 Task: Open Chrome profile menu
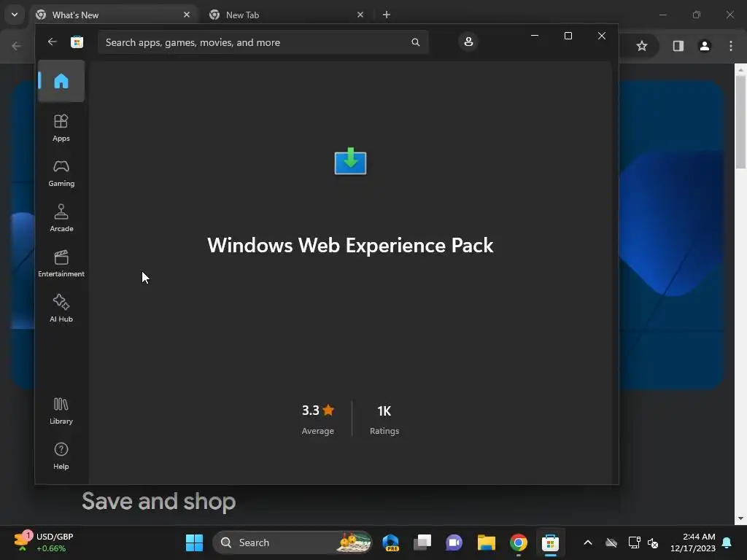[705, 46]
